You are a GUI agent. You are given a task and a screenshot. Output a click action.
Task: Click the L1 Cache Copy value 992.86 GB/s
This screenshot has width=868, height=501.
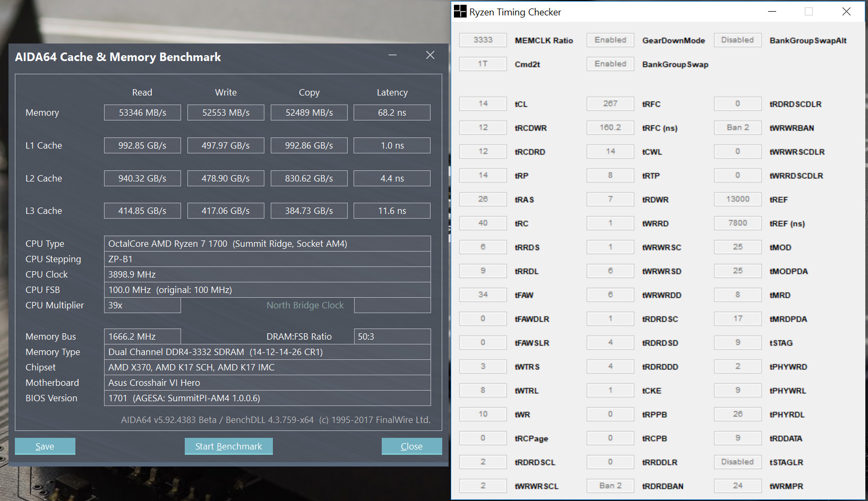click(309, 145)
